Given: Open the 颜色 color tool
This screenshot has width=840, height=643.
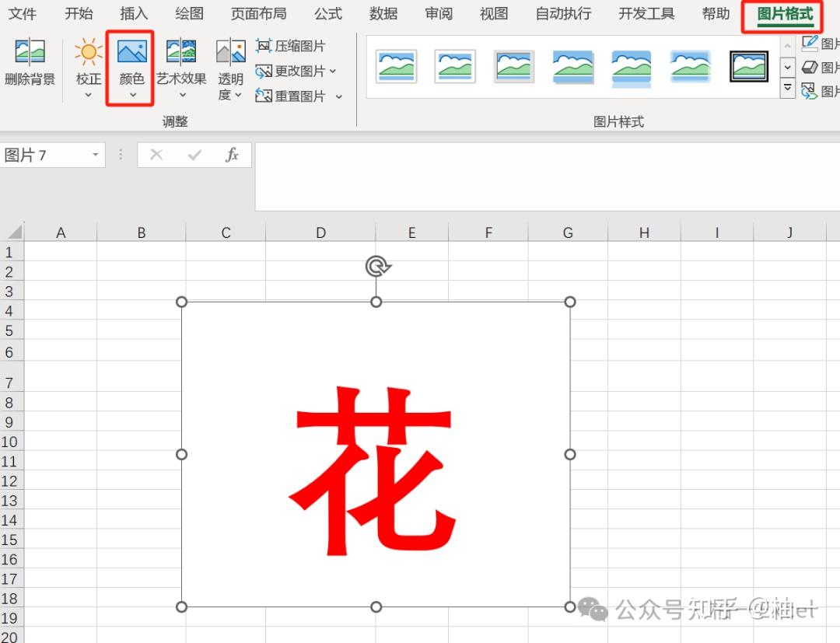Looking at the screenshot, I should (x=131, y=67).
